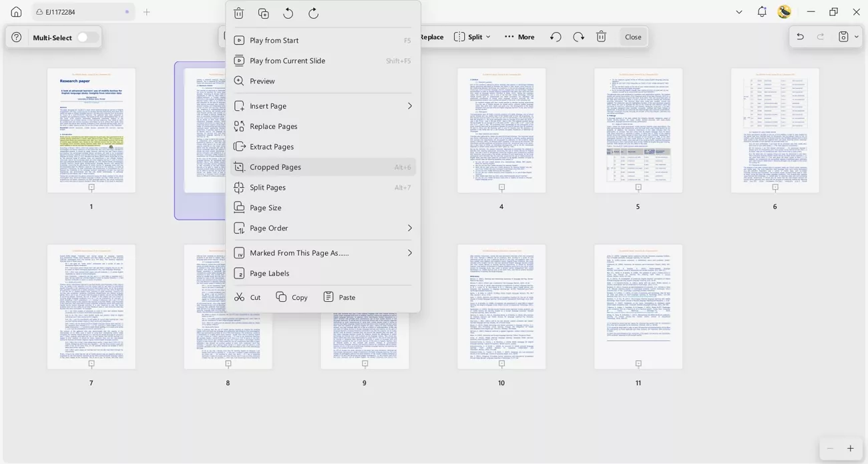Screen dimensions: 868x464
Task: Click the redo arrow in the floating toolbar
Action: pyautogui.click(x=313, y=13)
